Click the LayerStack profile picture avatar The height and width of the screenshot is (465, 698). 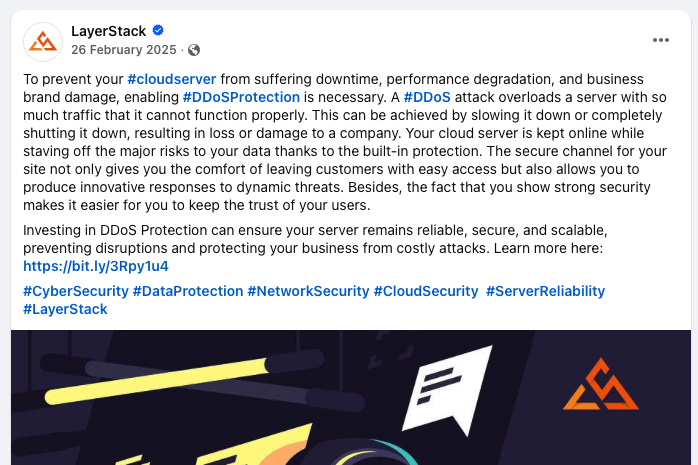pos(42,40)
